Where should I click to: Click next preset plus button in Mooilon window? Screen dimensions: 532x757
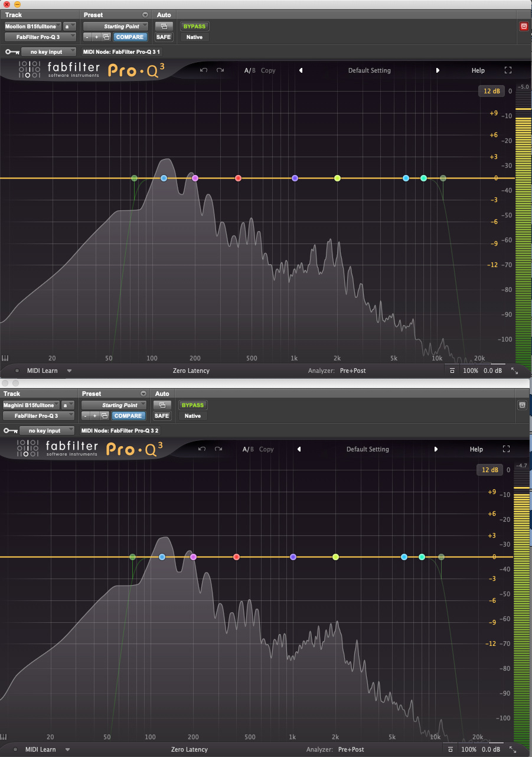point(96,37)
